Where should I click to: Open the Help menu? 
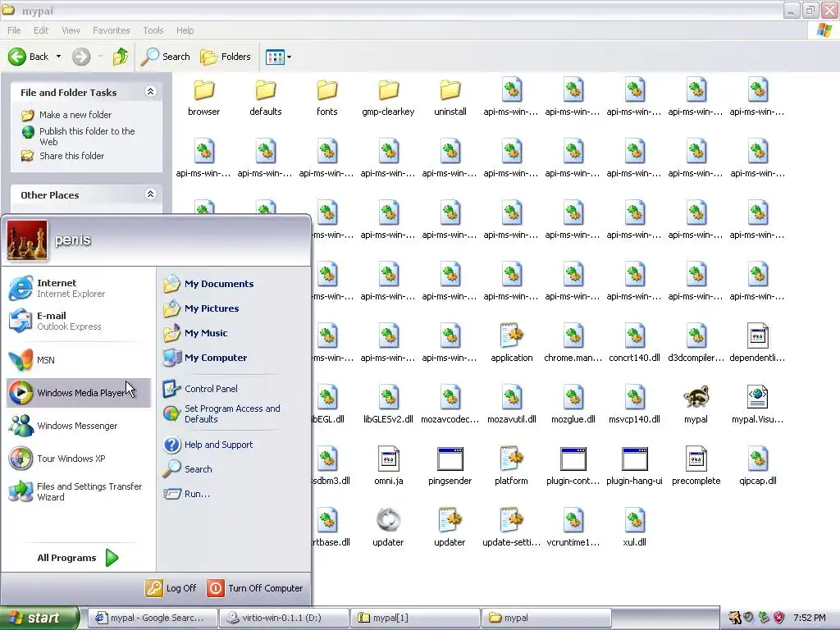[x=185, y=30]
